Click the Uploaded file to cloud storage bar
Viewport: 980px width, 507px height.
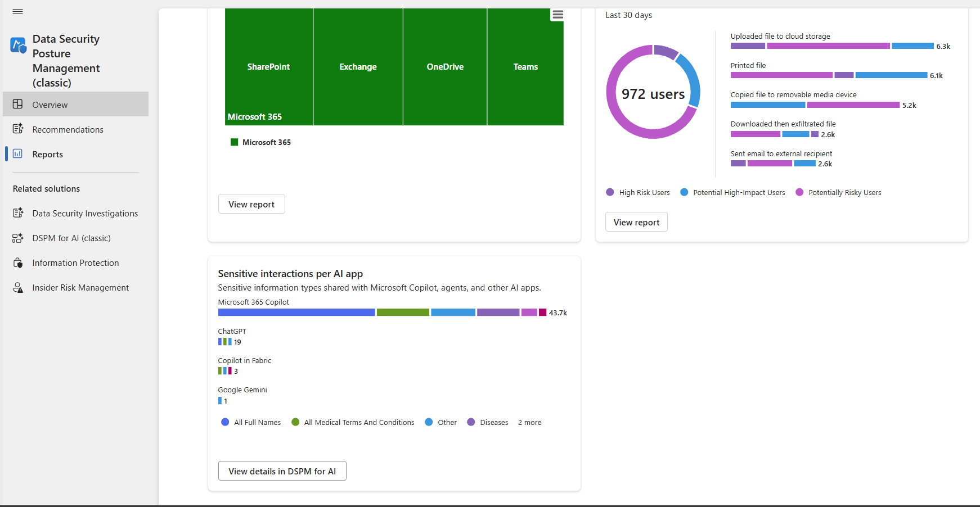[832, 46]
